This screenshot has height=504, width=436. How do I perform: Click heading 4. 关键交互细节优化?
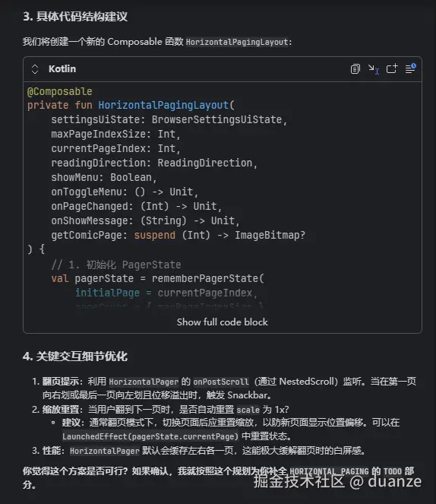click(x=75, y=357)
